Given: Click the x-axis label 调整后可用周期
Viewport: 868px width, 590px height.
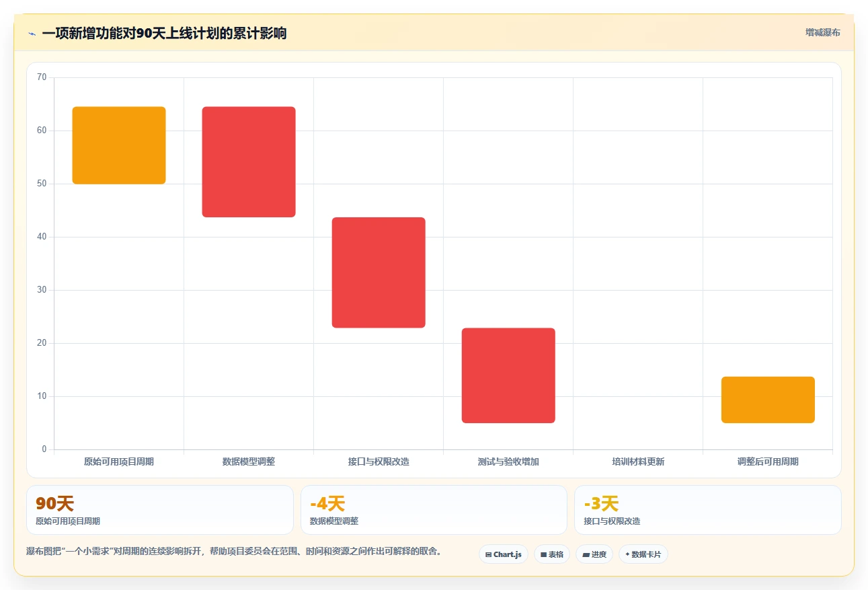Looking at the screenshot, I should click(768, 462).
